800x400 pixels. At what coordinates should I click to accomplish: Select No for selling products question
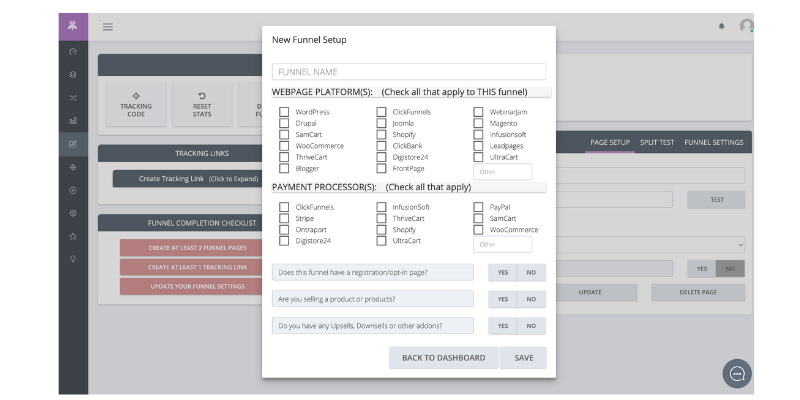pyautogui.click(x=531, y=299)
